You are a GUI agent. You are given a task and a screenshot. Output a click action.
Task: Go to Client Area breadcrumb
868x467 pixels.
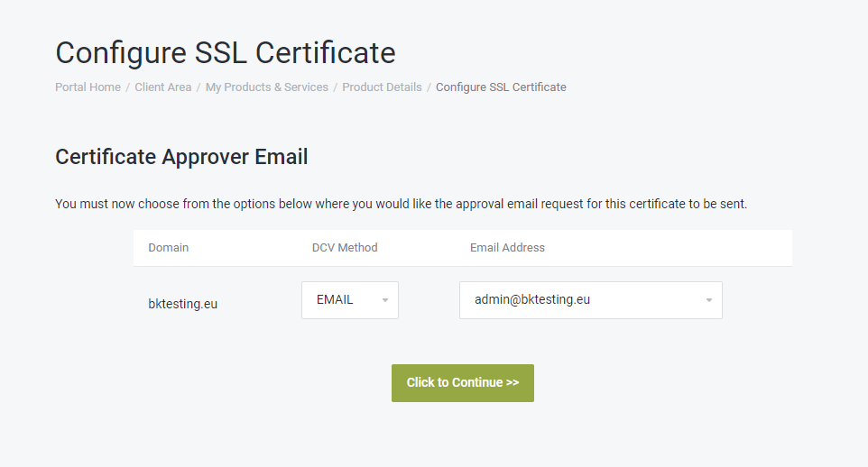(x=162, y=87)
